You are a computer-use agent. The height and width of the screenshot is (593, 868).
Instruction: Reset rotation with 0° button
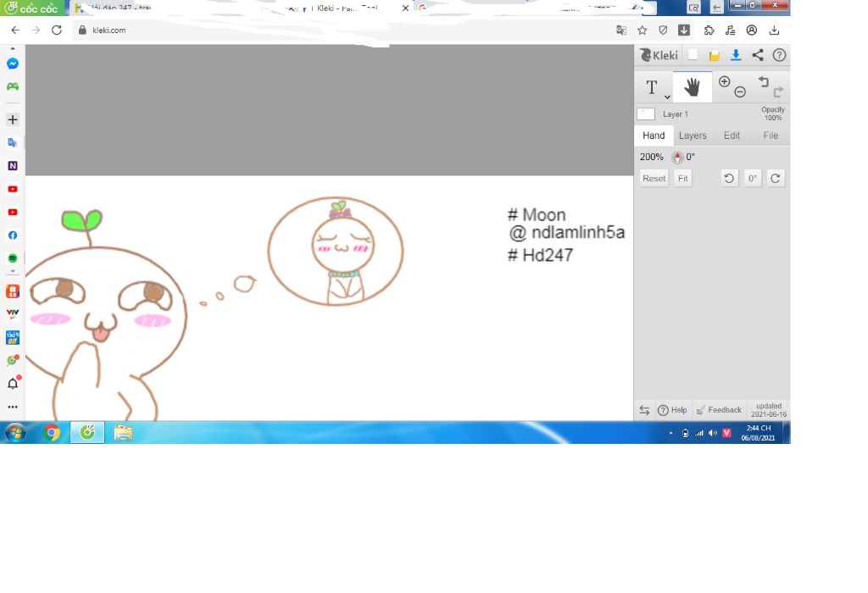coord(753,178)
